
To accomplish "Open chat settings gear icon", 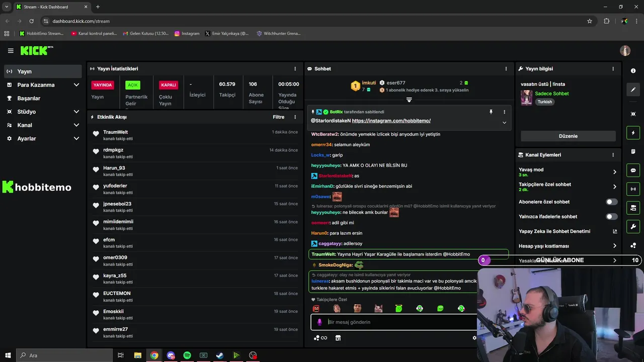I will coord(474,338).
